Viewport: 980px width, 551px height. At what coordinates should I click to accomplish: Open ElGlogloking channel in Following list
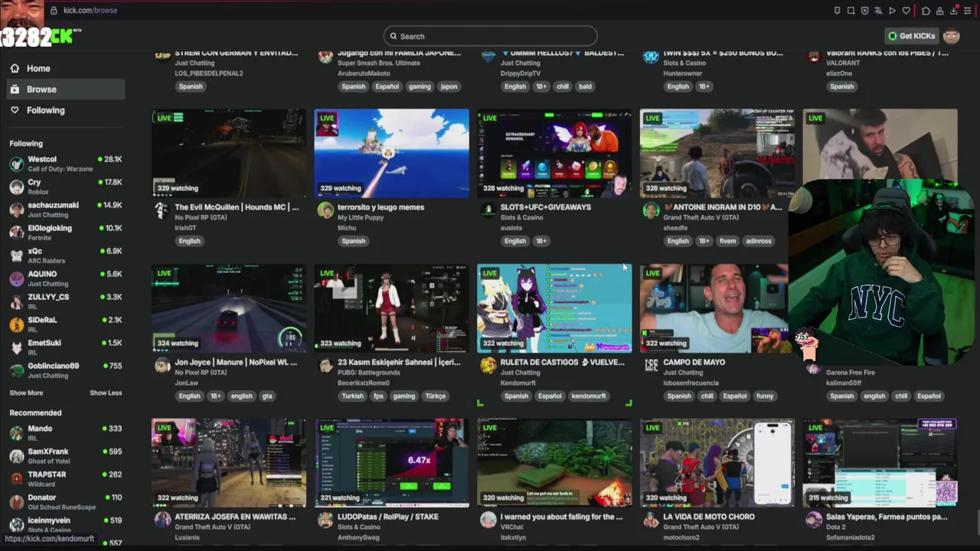65,233
